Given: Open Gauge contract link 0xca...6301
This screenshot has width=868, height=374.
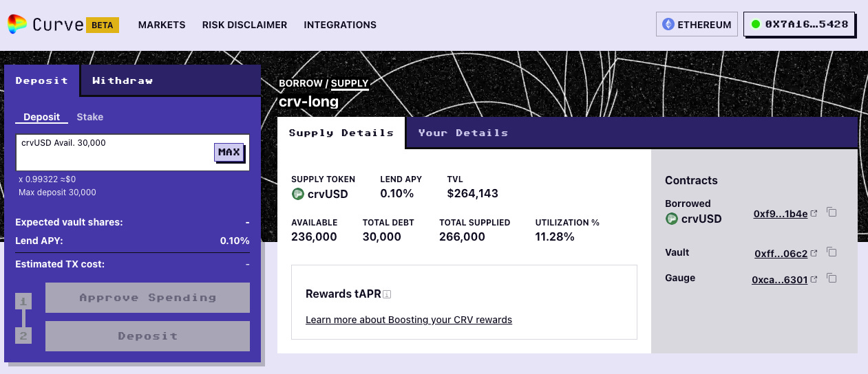Looking at the screenshot, I should 780,280.
